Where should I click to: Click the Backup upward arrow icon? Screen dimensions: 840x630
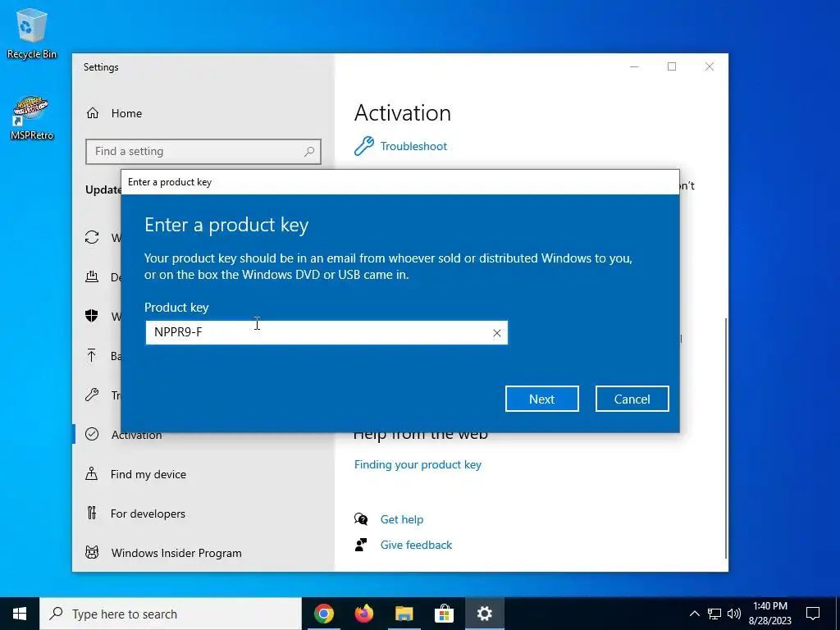[x=92, y=355]
